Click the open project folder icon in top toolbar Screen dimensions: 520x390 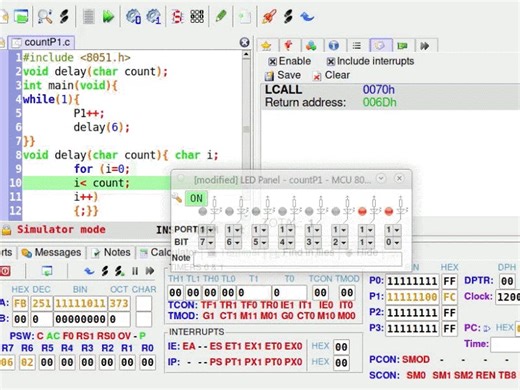(21, 16)
